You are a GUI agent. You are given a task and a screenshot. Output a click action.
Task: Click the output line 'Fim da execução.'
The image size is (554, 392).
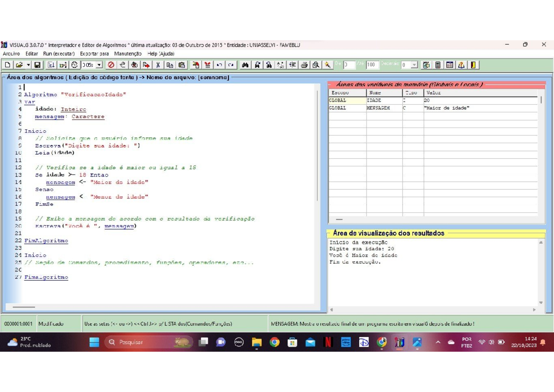point(355,262)
